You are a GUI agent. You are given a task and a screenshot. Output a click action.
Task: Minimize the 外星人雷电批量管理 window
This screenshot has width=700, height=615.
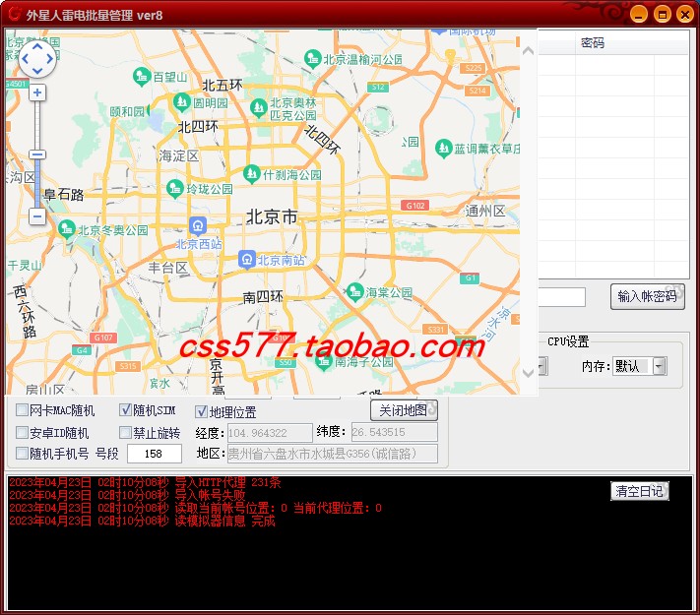(x=639, y=15)
